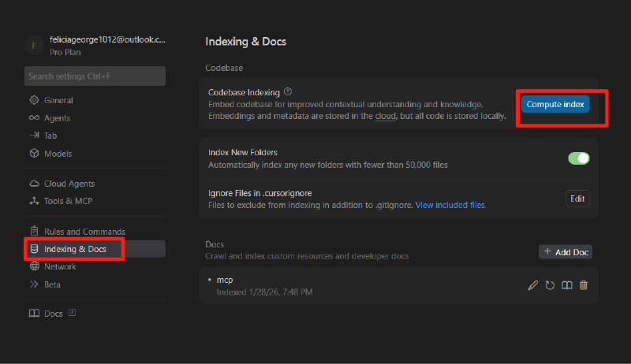The image size is (631, 364).
Task: Open Cloud Agents settings
Action: click(69, 183)
